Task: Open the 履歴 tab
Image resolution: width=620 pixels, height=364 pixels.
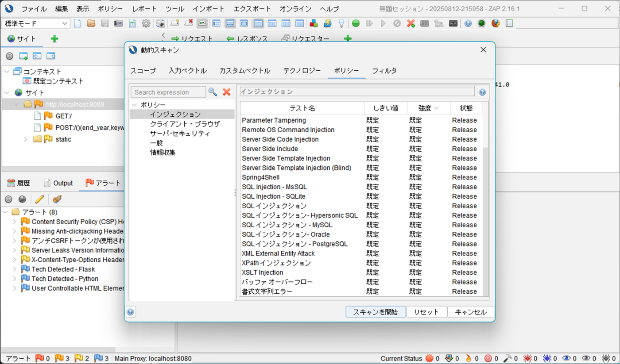Action: click(x=19, y=183)
